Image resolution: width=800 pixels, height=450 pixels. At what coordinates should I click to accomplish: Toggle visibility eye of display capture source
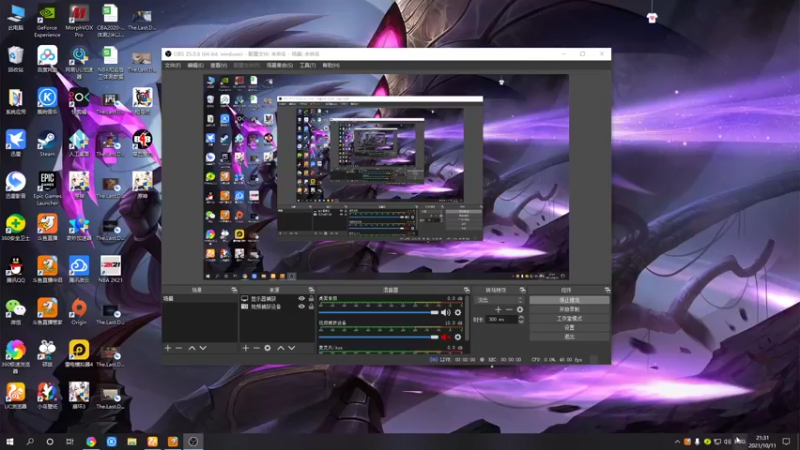(302, 298)
